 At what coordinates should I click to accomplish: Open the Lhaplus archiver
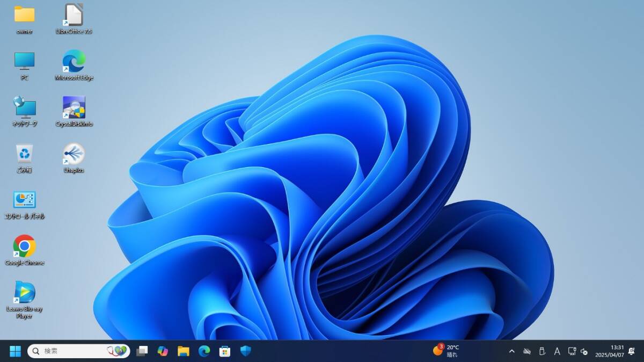point(74,156)
